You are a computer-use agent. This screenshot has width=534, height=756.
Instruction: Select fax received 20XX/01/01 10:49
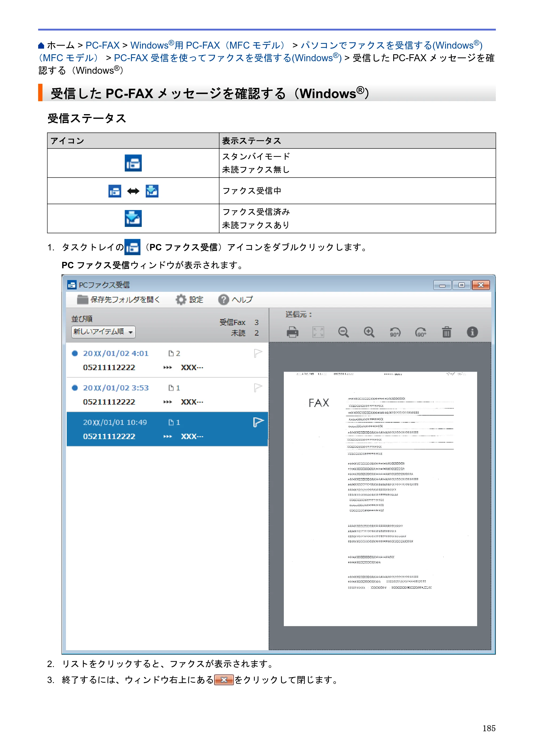[167, 429]
